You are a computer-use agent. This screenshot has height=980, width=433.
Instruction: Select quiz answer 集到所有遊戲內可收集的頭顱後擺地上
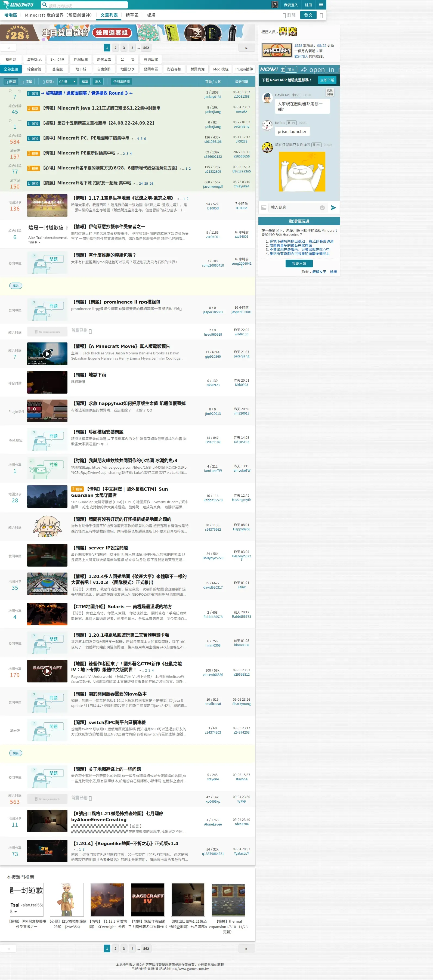point(299,254)
